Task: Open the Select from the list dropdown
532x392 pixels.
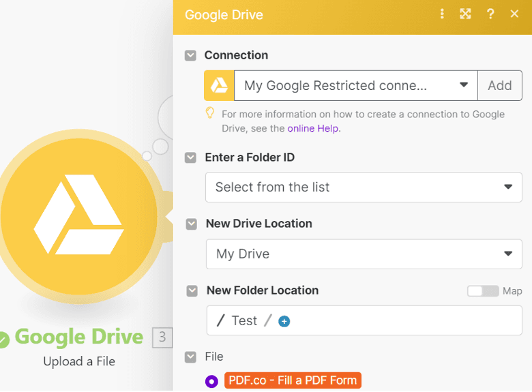Action: pos(364,187)
